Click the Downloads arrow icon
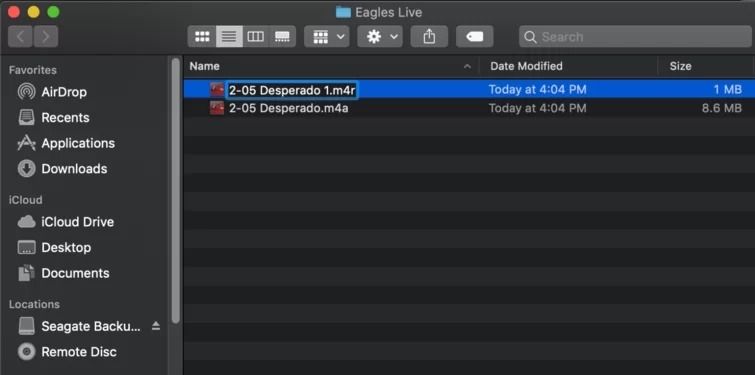The image size is (755, 375). point(26,168)
